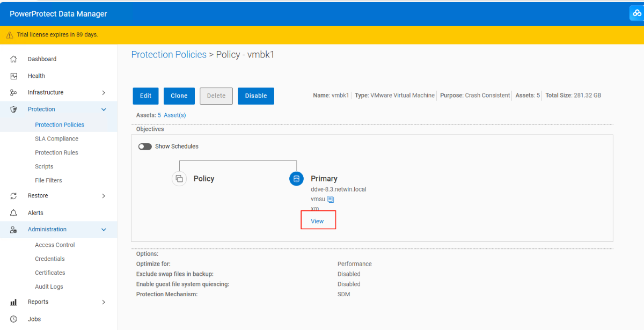644x330 pixels.
Task: Open Certificates submenu item
Action: [50, 273]
